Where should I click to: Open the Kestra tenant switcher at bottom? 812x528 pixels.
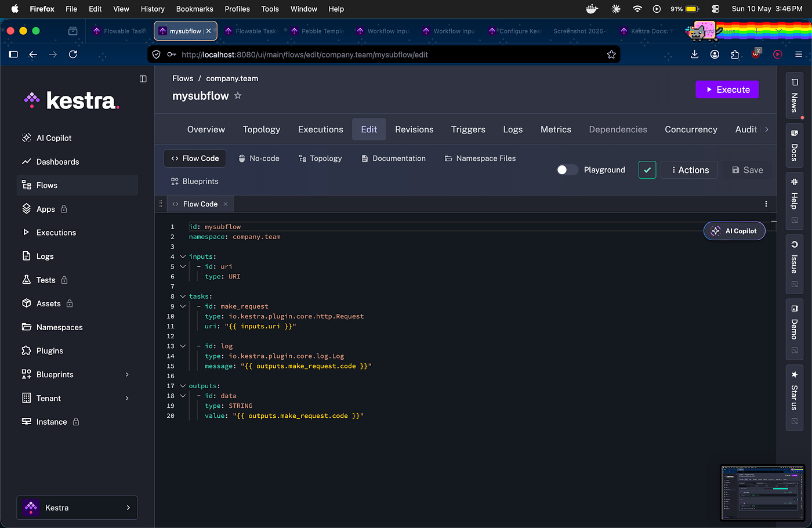pyautogui.click(x=77, y=508)
